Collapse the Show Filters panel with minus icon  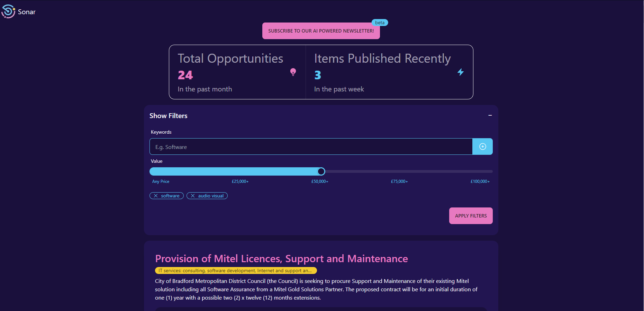pyautogui.click(x=490, y=115)
